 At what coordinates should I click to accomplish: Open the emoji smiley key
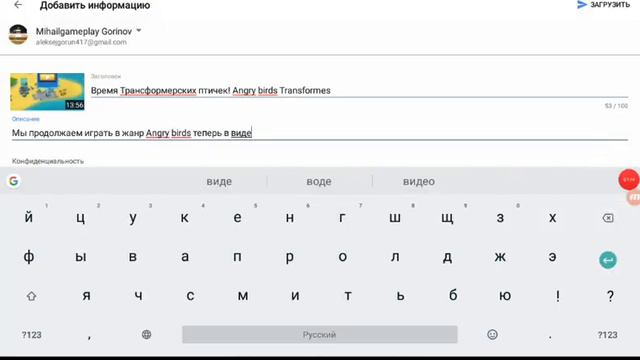[x=493, y=335]
